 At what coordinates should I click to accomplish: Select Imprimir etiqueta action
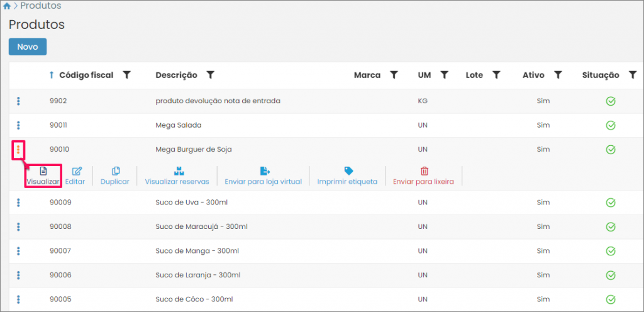pyautogui.click(x=347, y=175)
